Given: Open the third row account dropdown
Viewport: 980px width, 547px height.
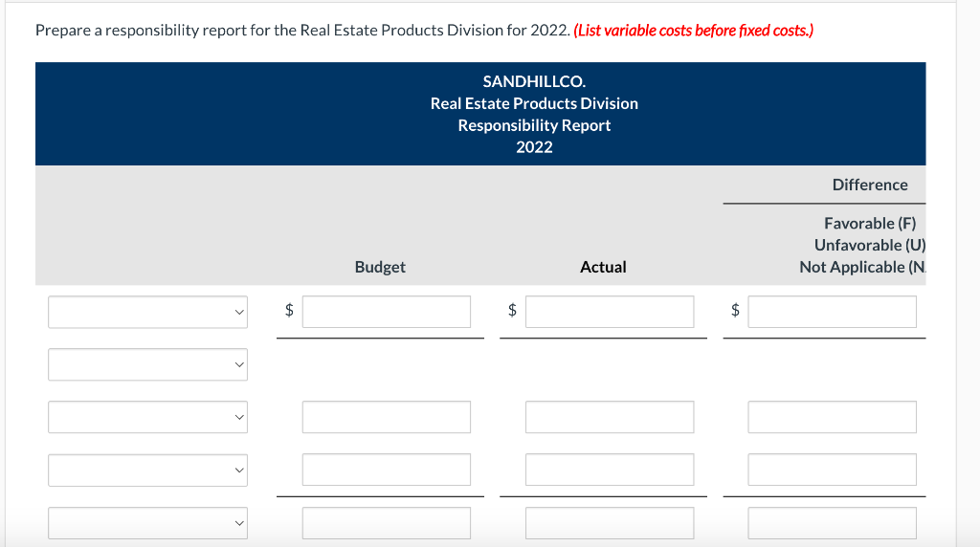Looking at the screenshot, I should coord(148,417).
